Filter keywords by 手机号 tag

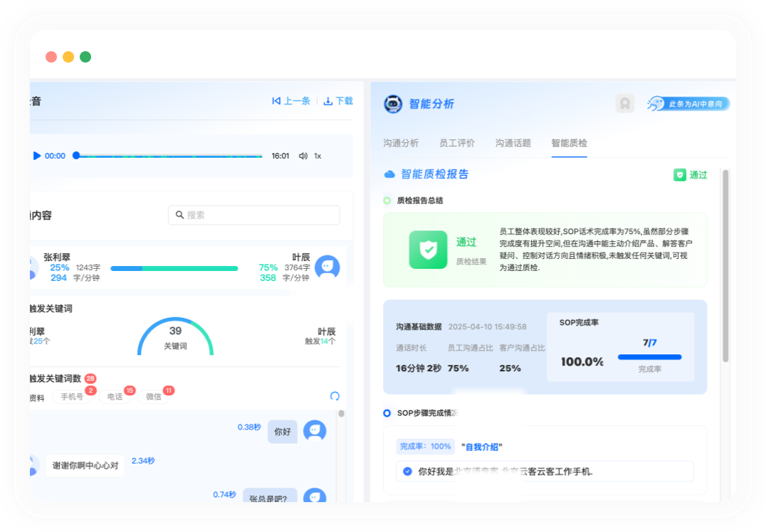click(x=72, y=396)
